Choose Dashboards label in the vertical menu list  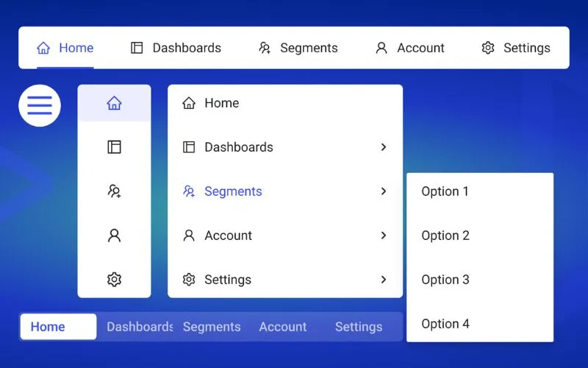239,146
